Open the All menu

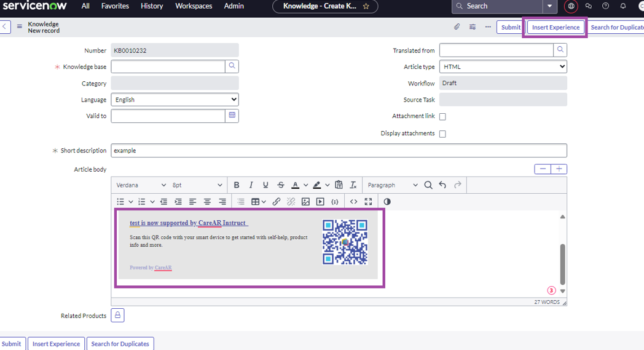tap(85, 6)
